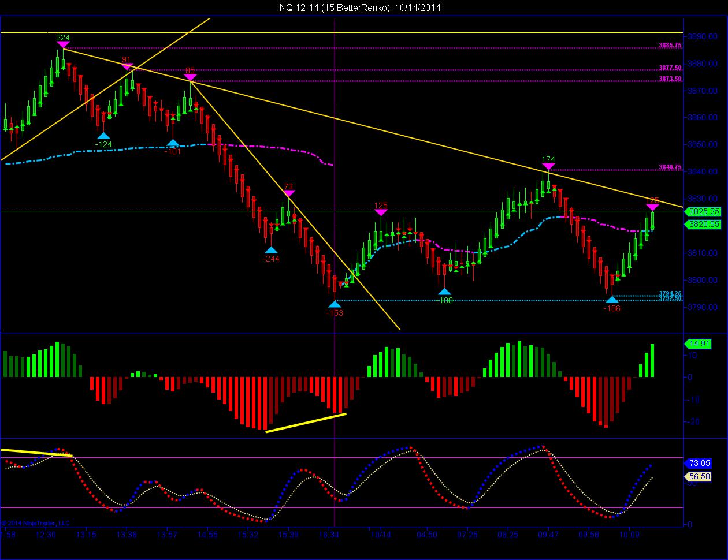Click the 3794.25 support level label

pyautogui.click(x=670, y=293)
